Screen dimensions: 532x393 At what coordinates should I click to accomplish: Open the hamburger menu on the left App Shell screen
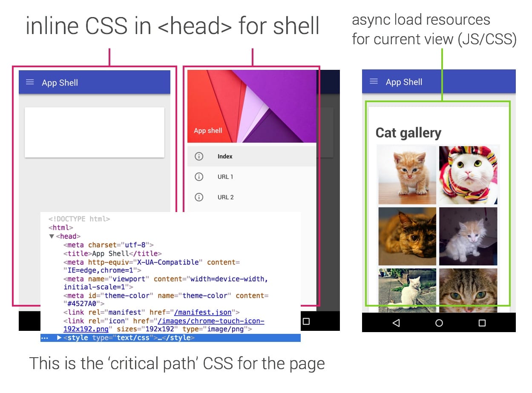[30, 83]
